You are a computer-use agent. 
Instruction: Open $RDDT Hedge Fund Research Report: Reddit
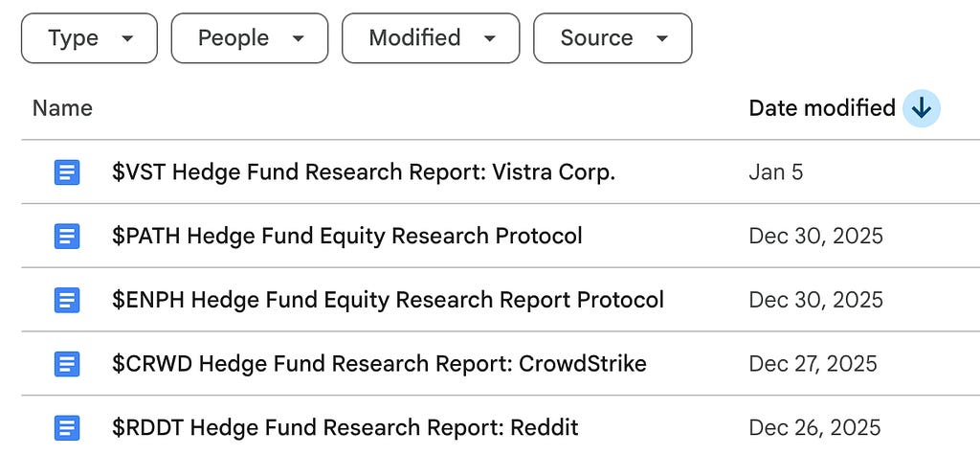click(x=345, y=428)
